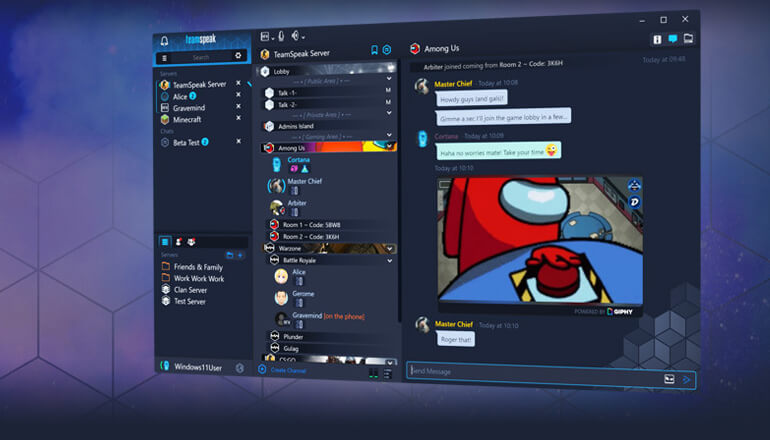
Task: Bookmark the TeamSpeak Server
Action: pyautogui.click(x=374, y=50)
